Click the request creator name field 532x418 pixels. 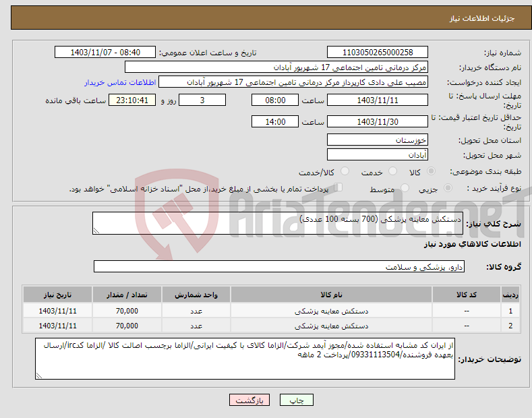click(293, 82)
